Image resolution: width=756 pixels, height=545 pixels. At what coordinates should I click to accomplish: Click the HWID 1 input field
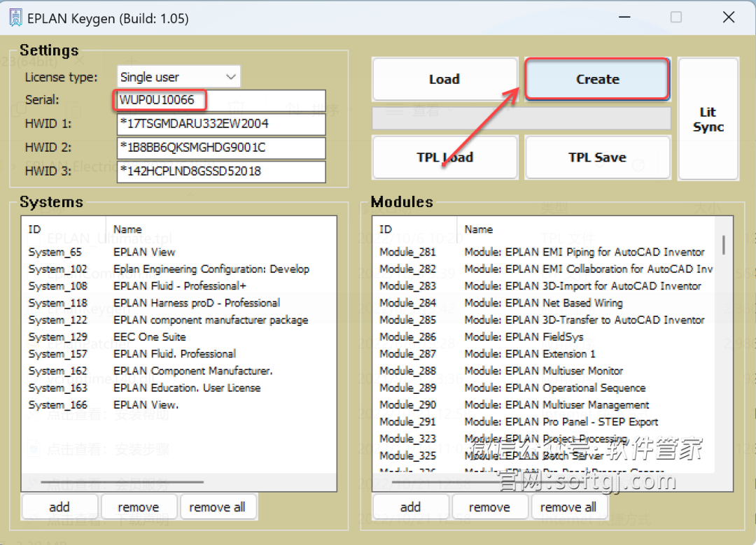tap(220, 124)
